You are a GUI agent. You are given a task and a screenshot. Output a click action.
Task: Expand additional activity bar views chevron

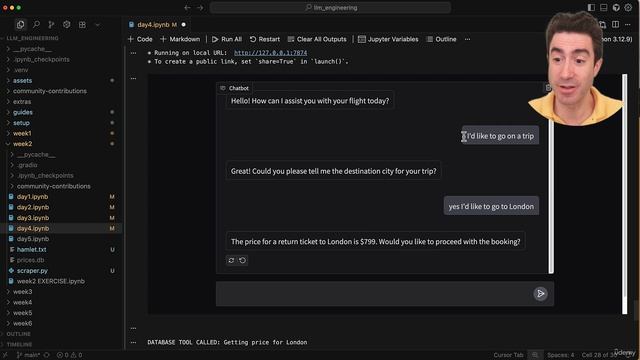(x=98, y=25)
